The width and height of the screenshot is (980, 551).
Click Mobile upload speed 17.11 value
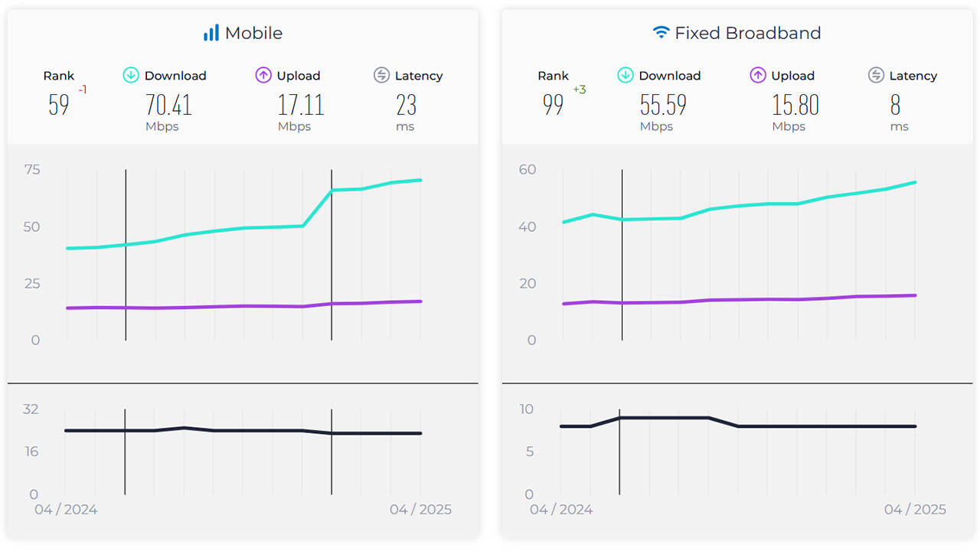301,105
